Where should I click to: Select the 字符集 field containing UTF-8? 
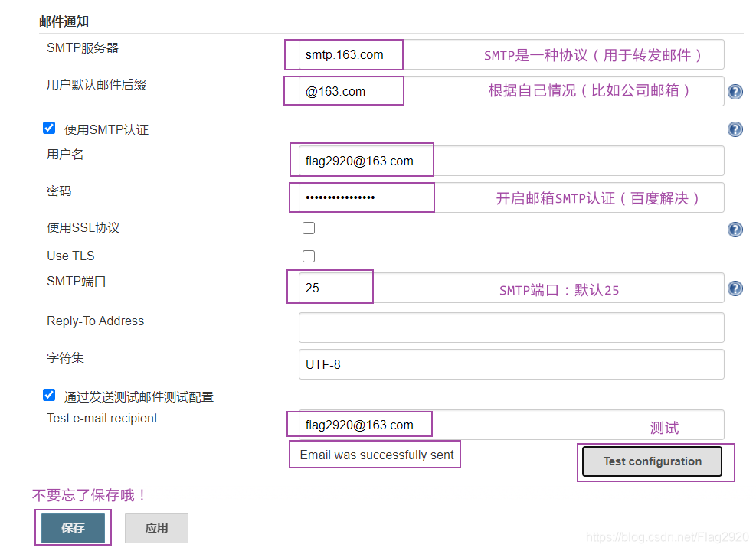511,364
